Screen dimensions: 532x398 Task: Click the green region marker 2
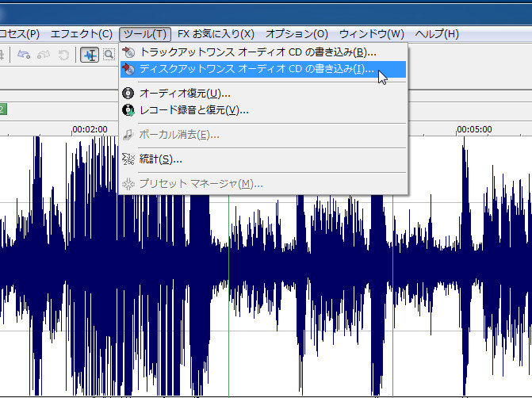3,109
